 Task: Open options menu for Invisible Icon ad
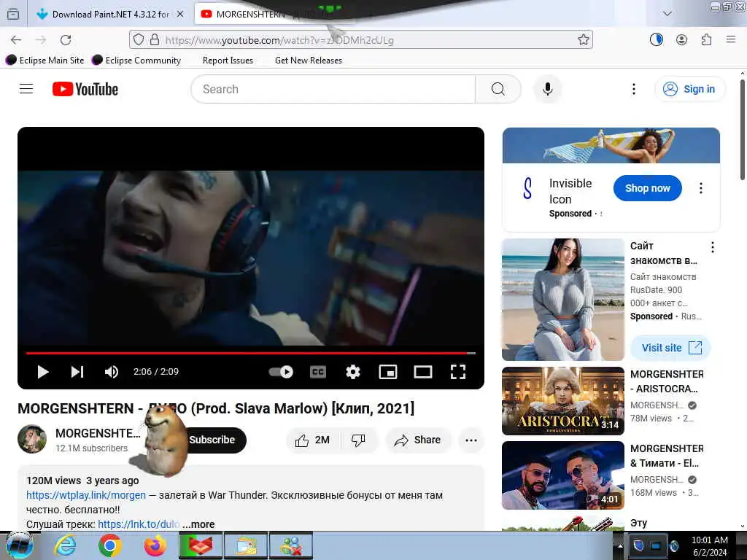tap(701, 188)
